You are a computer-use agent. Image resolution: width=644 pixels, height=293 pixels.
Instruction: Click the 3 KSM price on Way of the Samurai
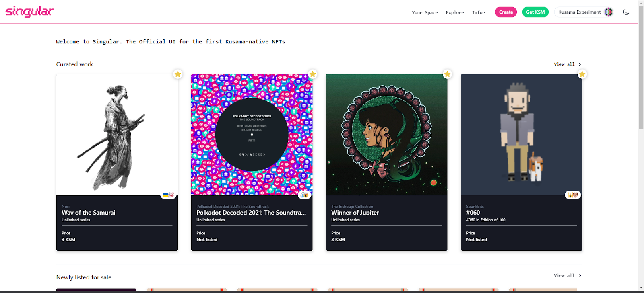point(68,240)
